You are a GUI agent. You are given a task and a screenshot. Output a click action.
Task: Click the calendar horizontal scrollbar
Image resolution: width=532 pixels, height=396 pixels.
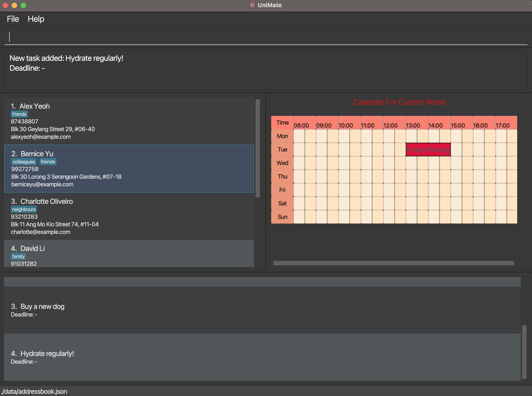[394, 263]
